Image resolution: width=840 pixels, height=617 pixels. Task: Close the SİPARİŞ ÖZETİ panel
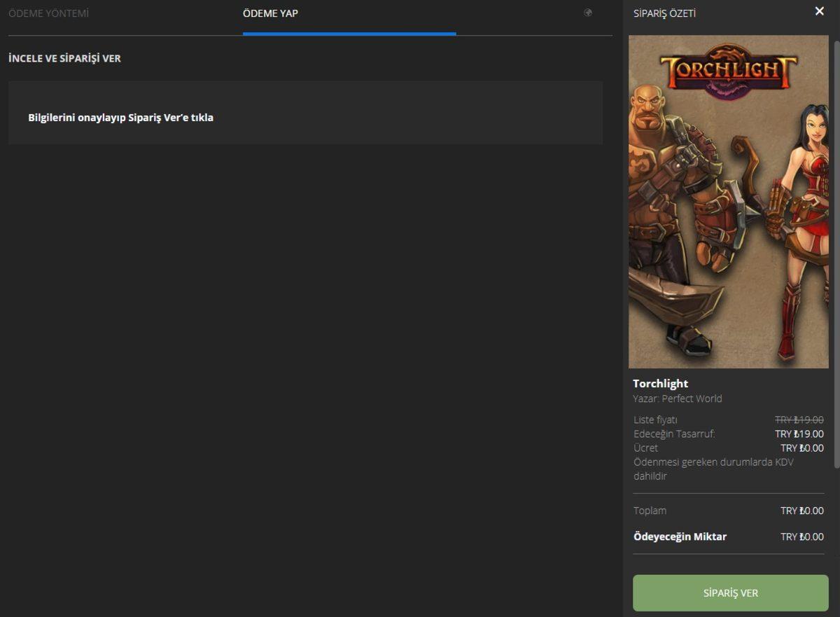(x=818, y=11)
